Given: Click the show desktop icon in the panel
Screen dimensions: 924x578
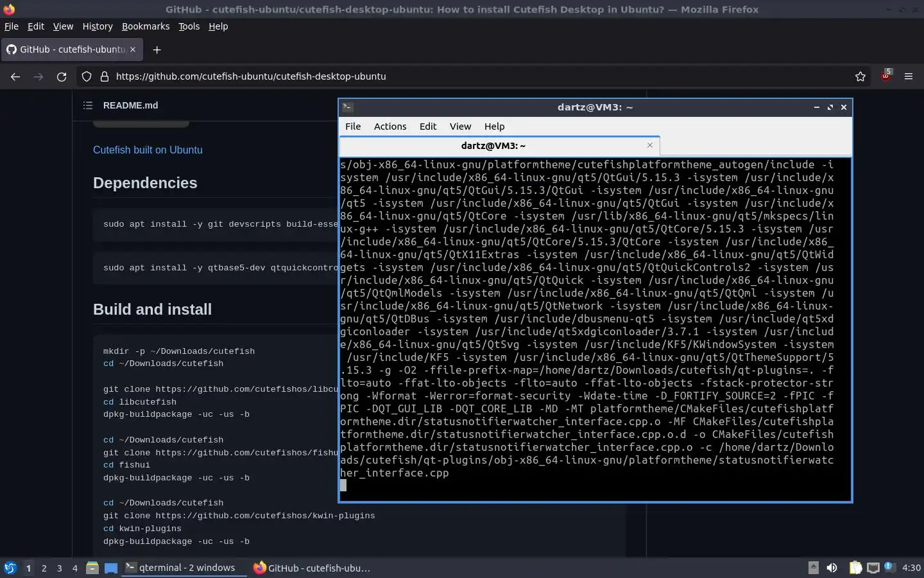Looking at the screenshot, I should (x=111, y=568).
